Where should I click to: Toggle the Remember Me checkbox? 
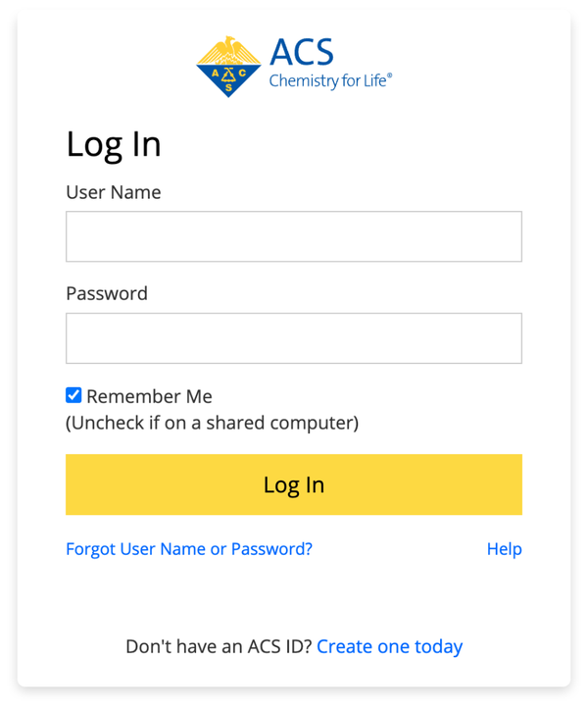click(73, 395)
